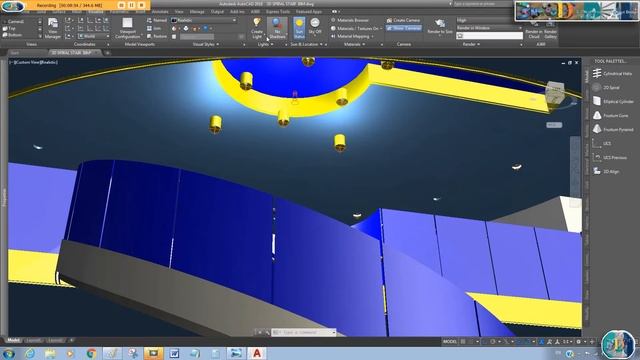Image resolution: width=640 pixels, height=360 pixels.
Task: Open the World UCS dropdown
Action: click(x=93, y=36)
